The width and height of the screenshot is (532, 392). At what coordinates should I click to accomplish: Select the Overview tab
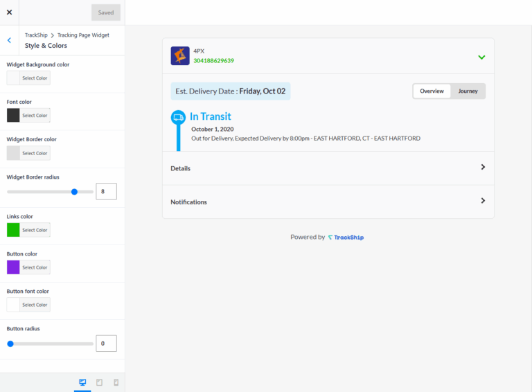click(x=432, y=91)
